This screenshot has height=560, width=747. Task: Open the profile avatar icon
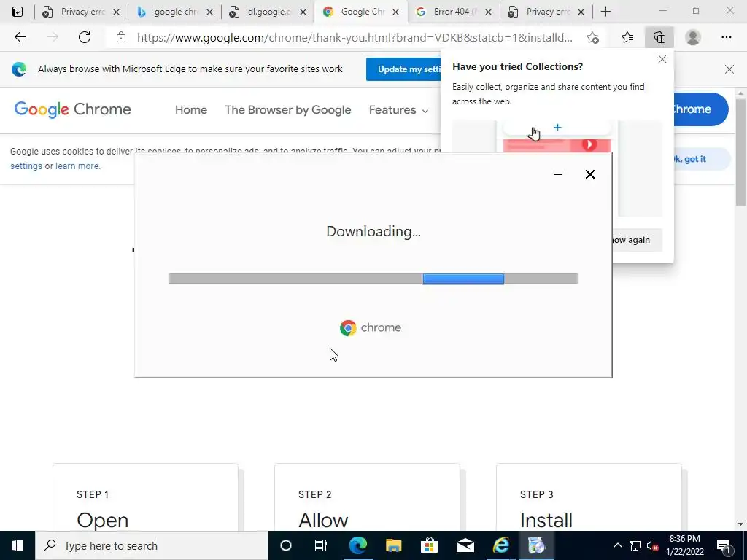[x=693, y=37]
